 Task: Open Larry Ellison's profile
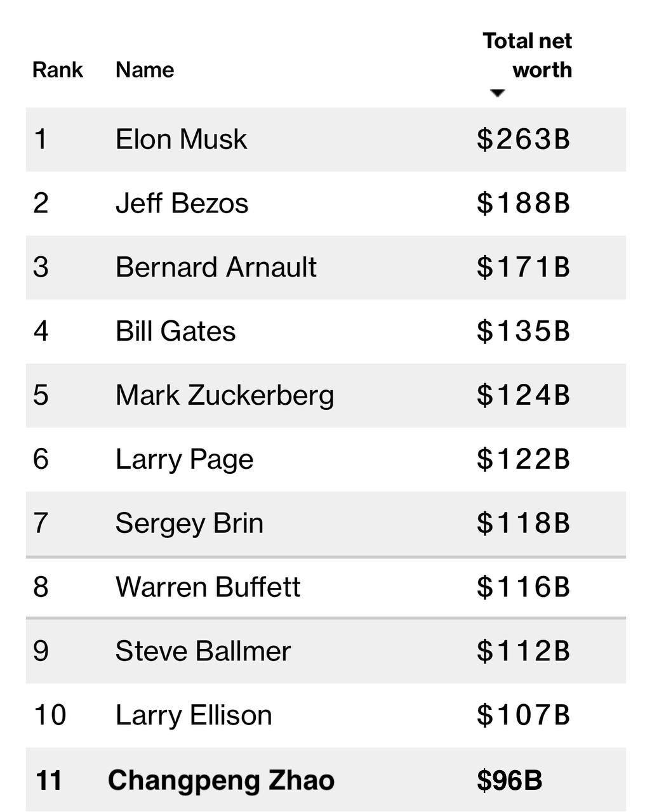pyautogui.click(x=194, y=715)
